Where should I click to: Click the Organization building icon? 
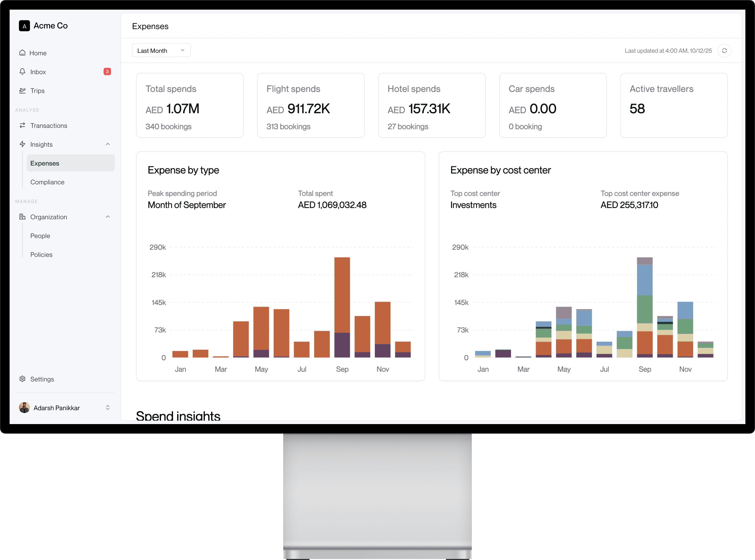[x=22, y=217]
